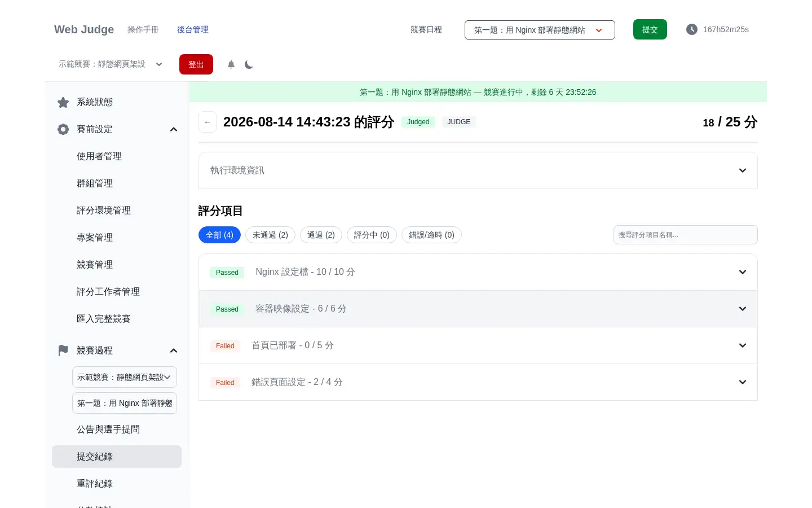Click the 評分項目 section heading
Viewport: 812px width, 508px height.
(220, 211)
